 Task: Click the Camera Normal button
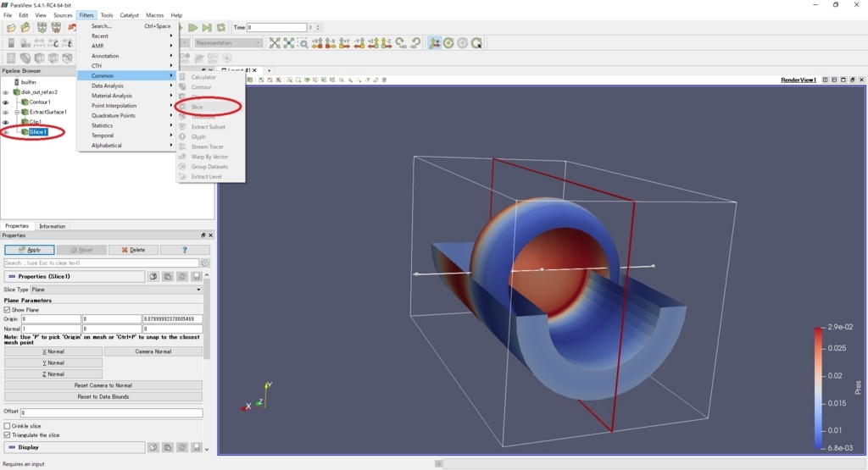pos(153,351)
